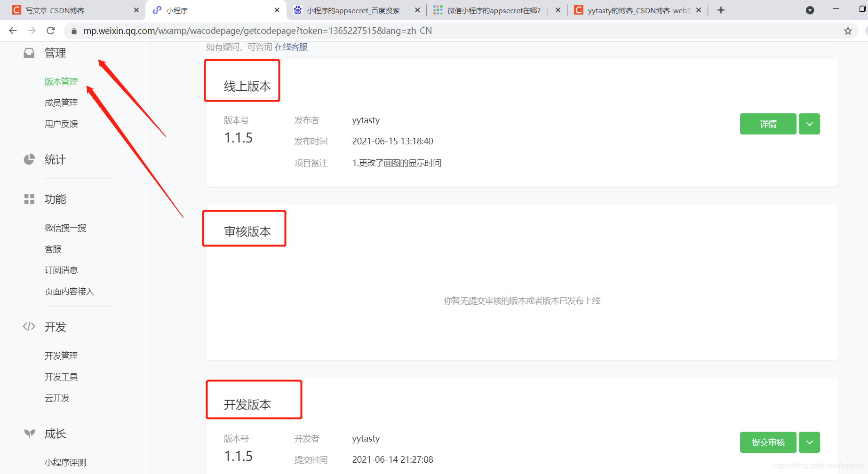Close the 微信小程序的appsecret在哪 tab
Viewport: 868px width, 474px height.
tap(558, 10)
